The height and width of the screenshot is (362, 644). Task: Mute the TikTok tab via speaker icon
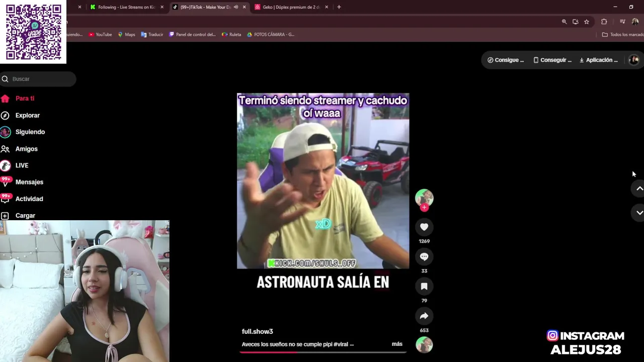(236, 7)
